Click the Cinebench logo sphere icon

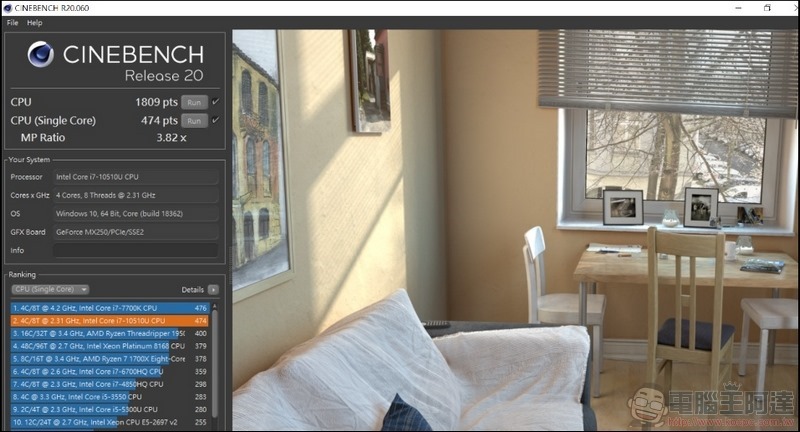pos(41,54)
